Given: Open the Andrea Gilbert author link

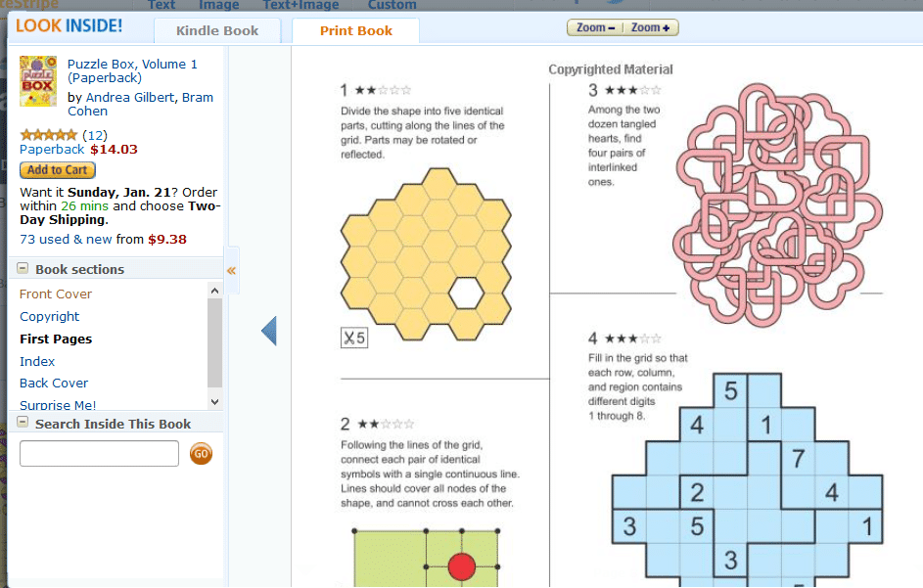Looking at the screenshot, I should 130,97.
